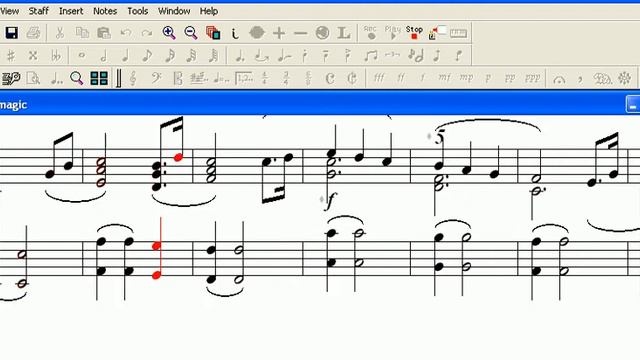Toggle the beamed notes option
This screenshot has width=640, height=360.
point(371,56)
